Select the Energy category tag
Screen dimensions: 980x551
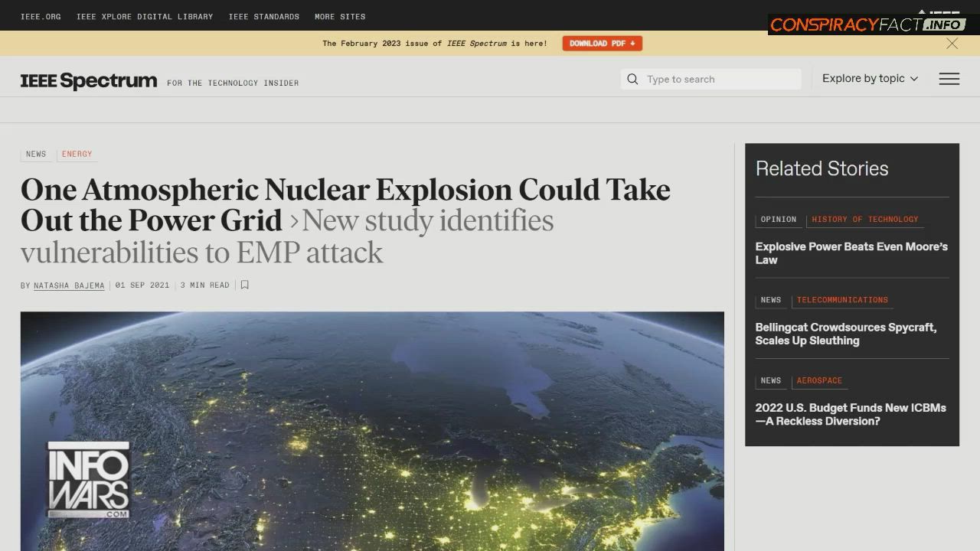pos(77,154)
